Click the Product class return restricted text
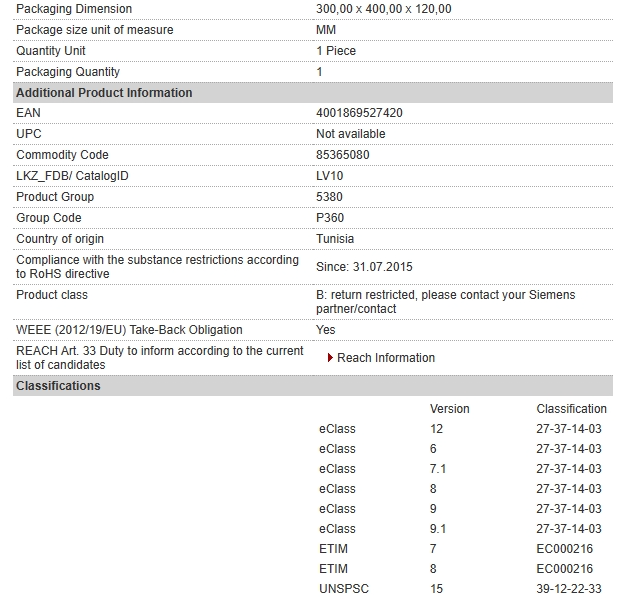Viewport: 623px width, 602px height. [445, 302]
